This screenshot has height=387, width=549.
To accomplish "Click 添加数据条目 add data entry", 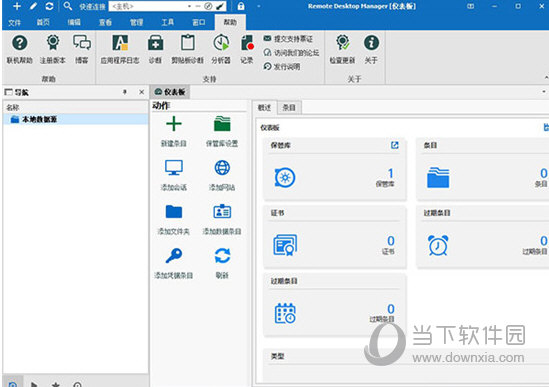I will pos(222,219).
